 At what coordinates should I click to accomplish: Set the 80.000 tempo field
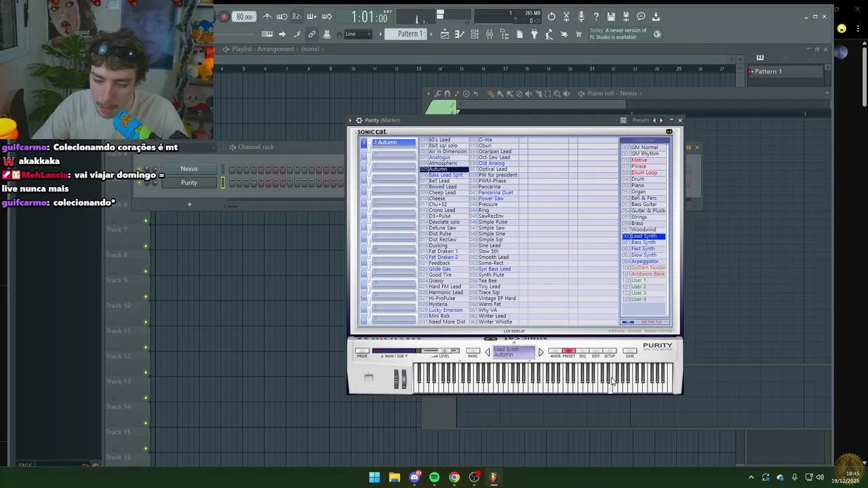244,17
